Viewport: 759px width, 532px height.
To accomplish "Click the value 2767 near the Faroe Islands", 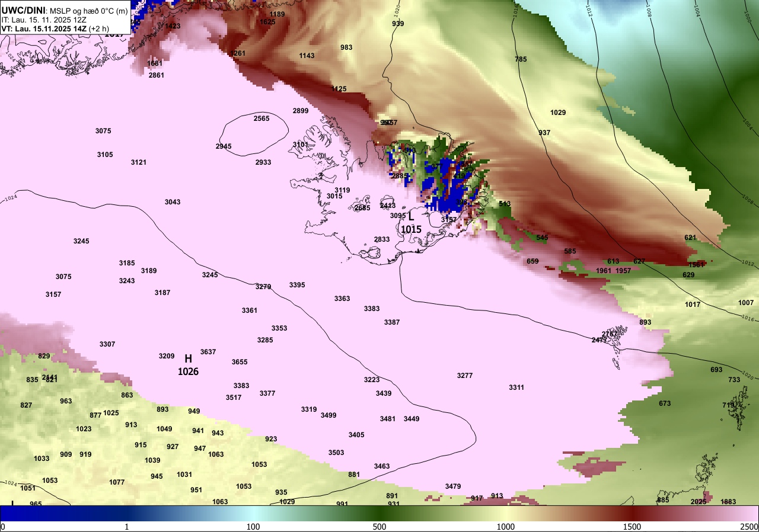I will 610,334.
